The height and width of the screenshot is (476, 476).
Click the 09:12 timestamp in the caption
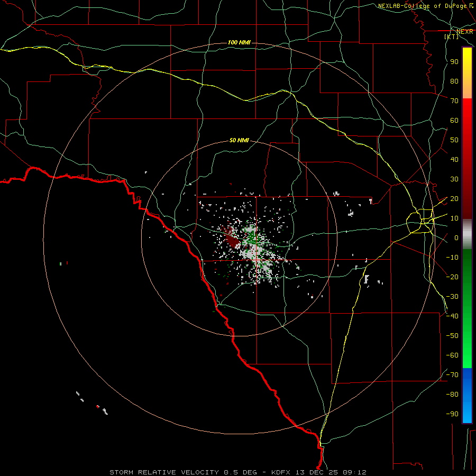[x=354, y=472]
